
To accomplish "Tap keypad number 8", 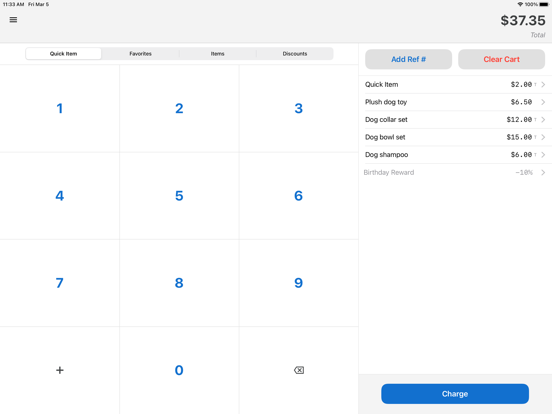I will coord(179,283).
